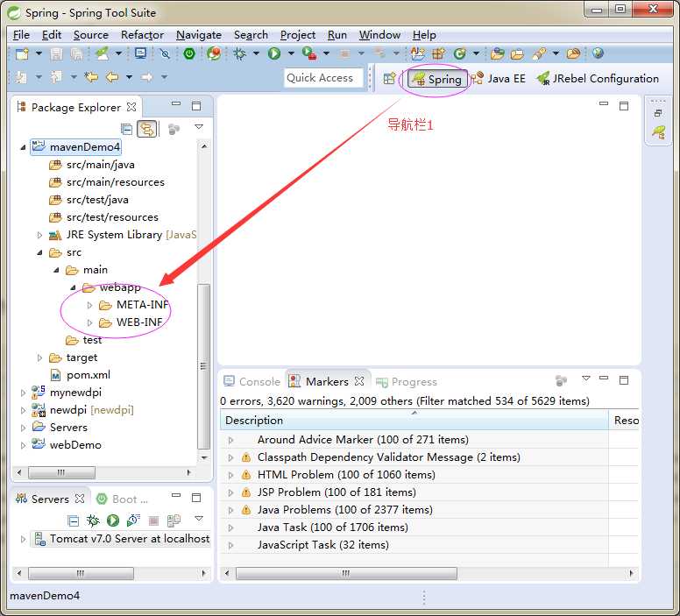The height and width of the screenshot is (616, 680).
Task: Click the New file wizard toolbar icon
Action: (22, 53)
